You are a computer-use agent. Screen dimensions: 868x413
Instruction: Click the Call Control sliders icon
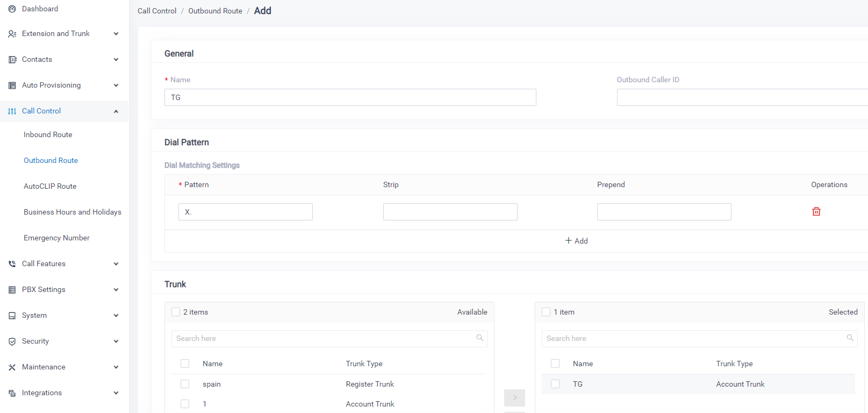(x=12, y=111)
